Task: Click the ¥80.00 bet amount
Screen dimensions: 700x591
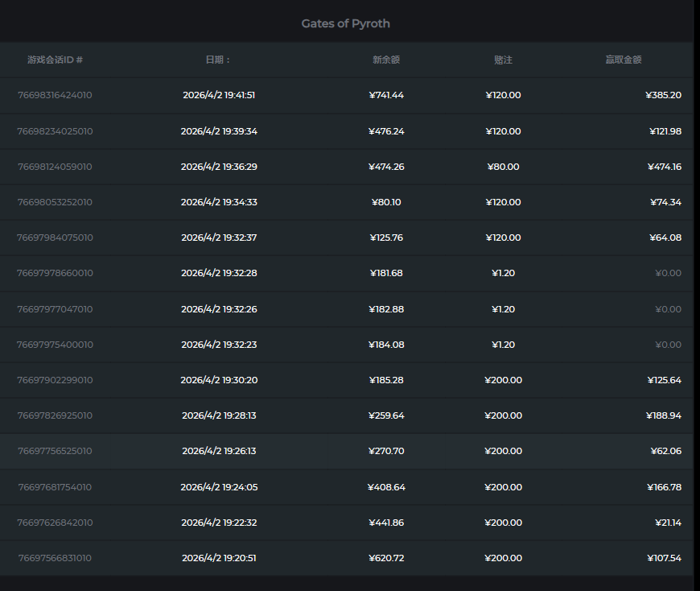Action: coord(504,167)
